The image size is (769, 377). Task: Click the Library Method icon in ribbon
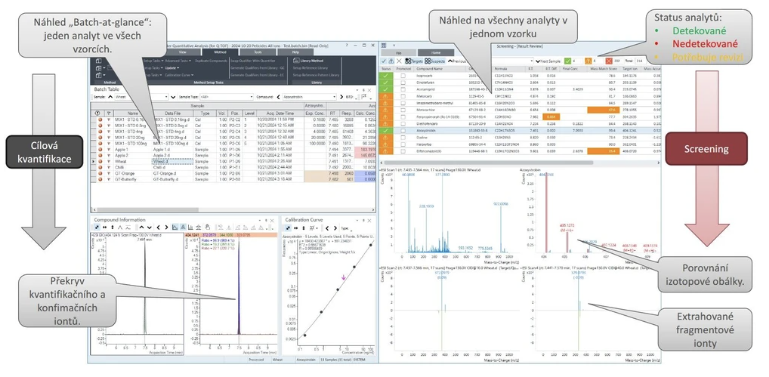296,60
